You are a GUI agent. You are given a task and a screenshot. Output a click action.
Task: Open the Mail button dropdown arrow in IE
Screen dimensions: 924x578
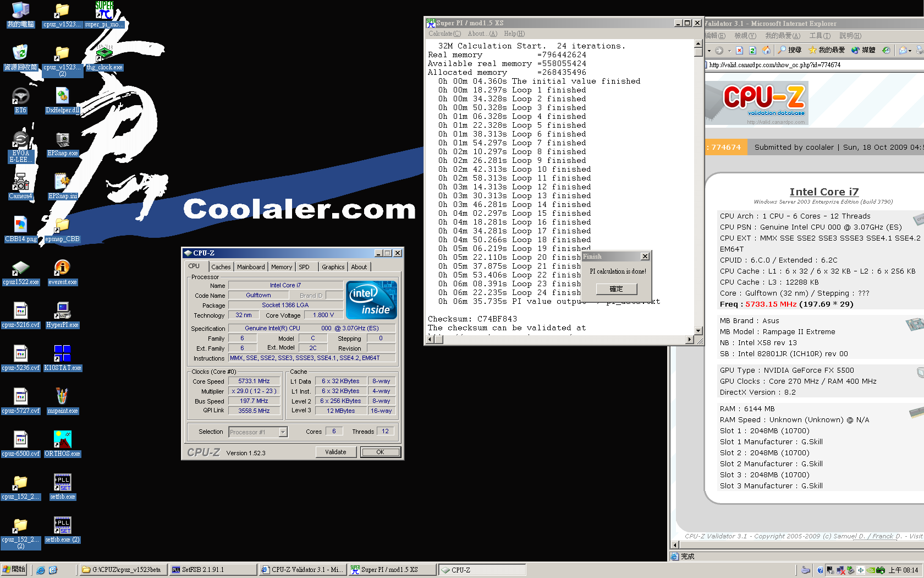point(910,51)
